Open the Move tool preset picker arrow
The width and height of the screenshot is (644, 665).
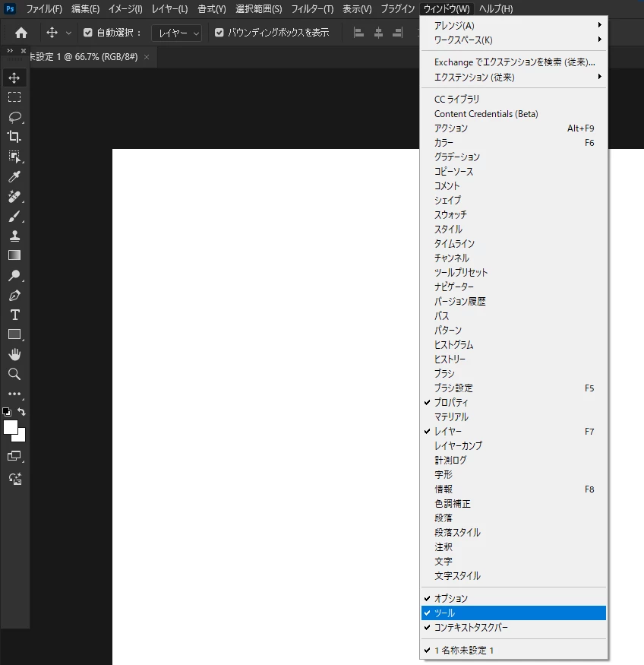(68, 33)
